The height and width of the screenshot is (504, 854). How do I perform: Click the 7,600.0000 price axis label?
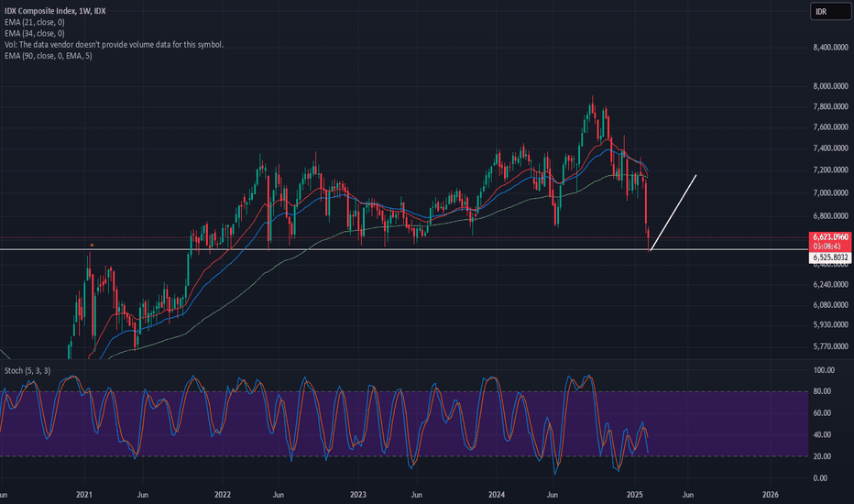click(x=830, y=127)
